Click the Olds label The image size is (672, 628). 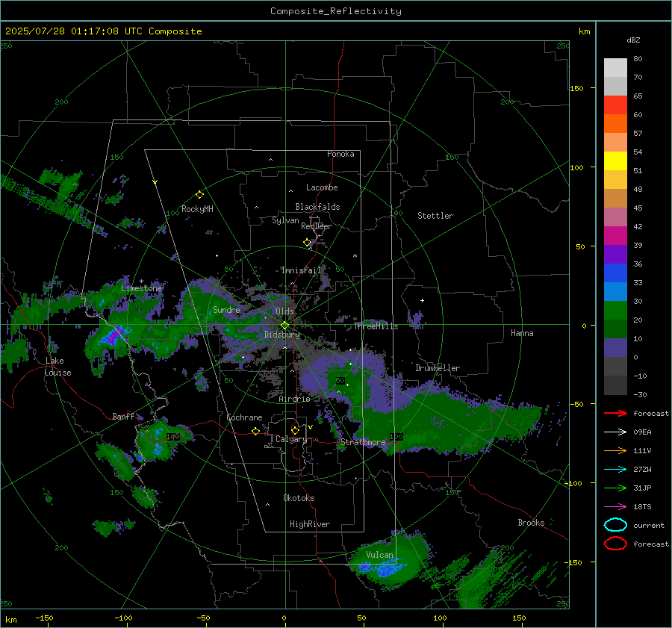pyautogui.click(x=284, y=311)
